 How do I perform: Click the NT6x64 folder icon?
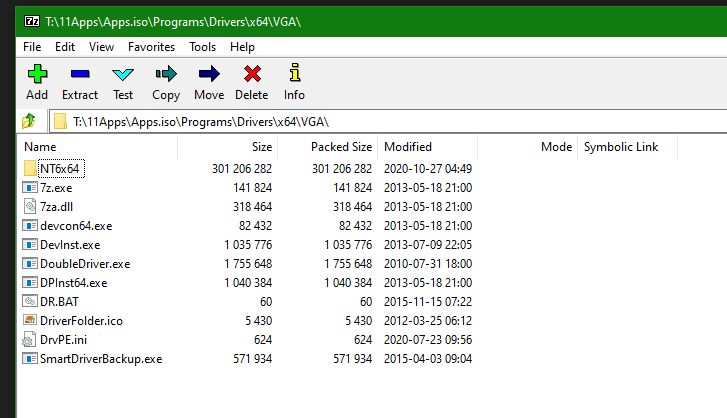pos(30,169)
